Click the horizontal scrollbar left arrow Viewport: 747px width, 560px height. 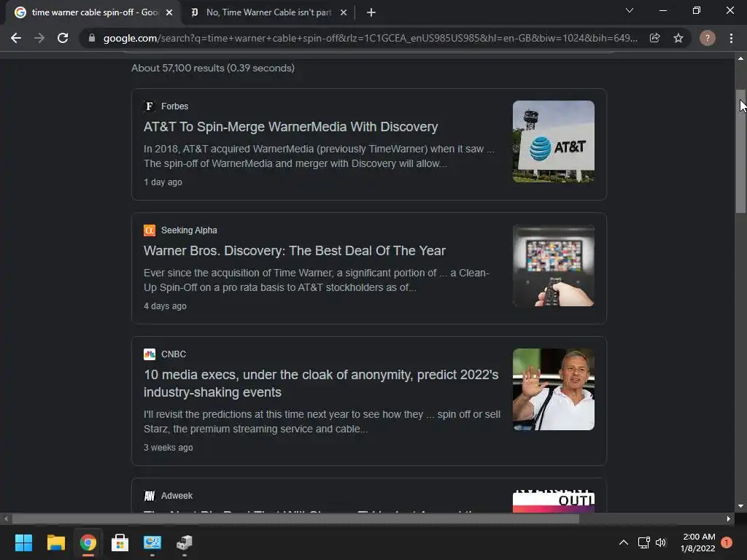point(6,518)
